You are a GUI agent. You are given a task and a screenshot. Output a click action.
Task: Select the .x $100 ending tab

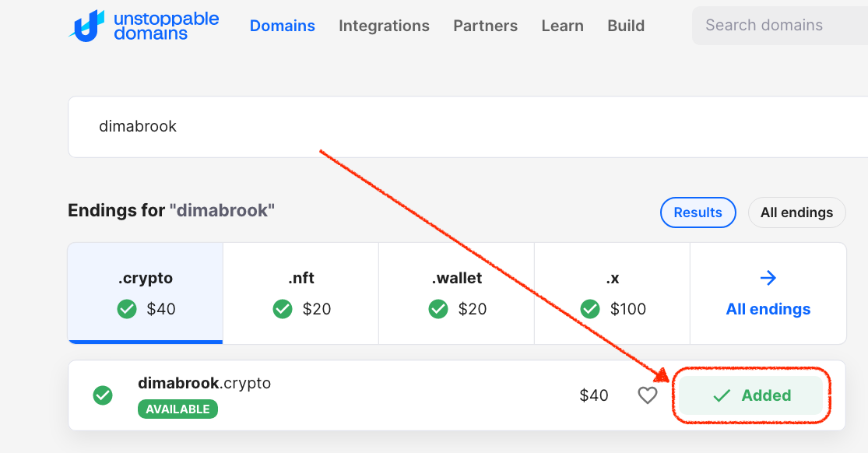(x=612, y=293)
